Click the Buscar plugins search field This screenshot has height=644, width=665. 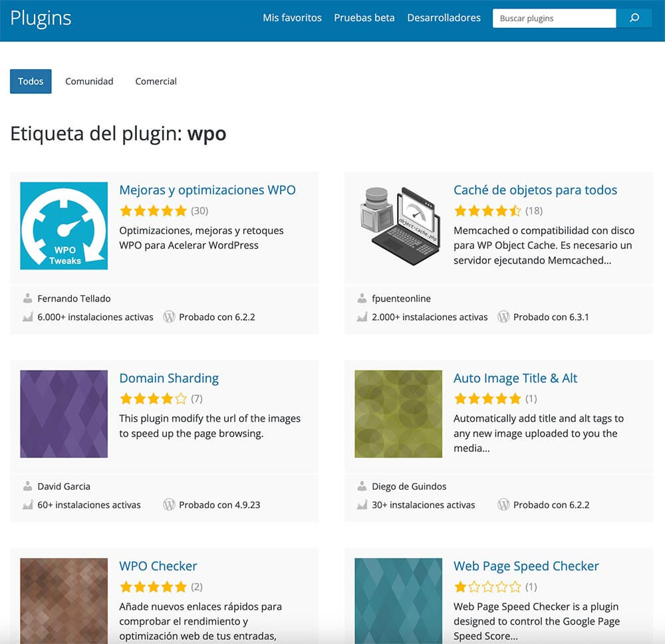pos(554,18)
